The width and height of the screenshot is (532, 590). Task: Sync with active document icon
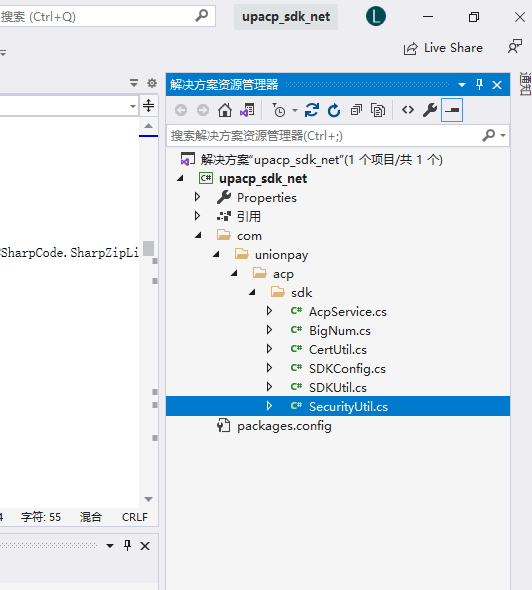(312, 110)
